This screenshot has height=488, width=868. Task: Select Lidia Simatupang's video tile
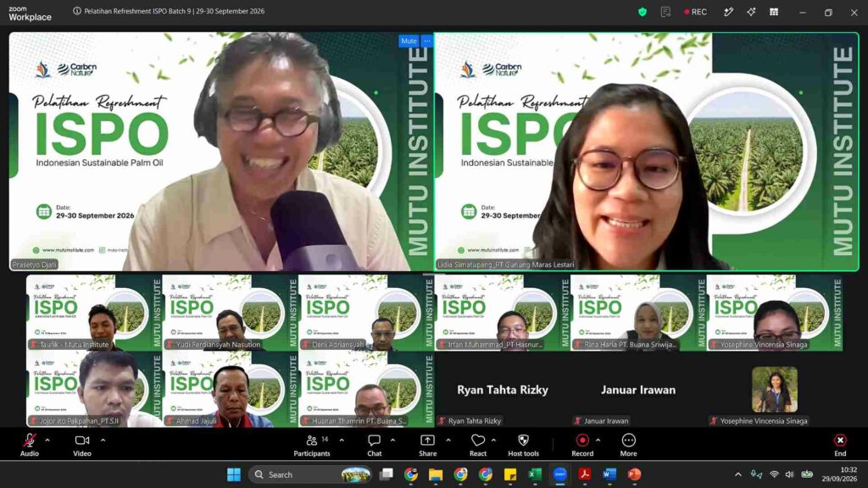click(647, 152)
